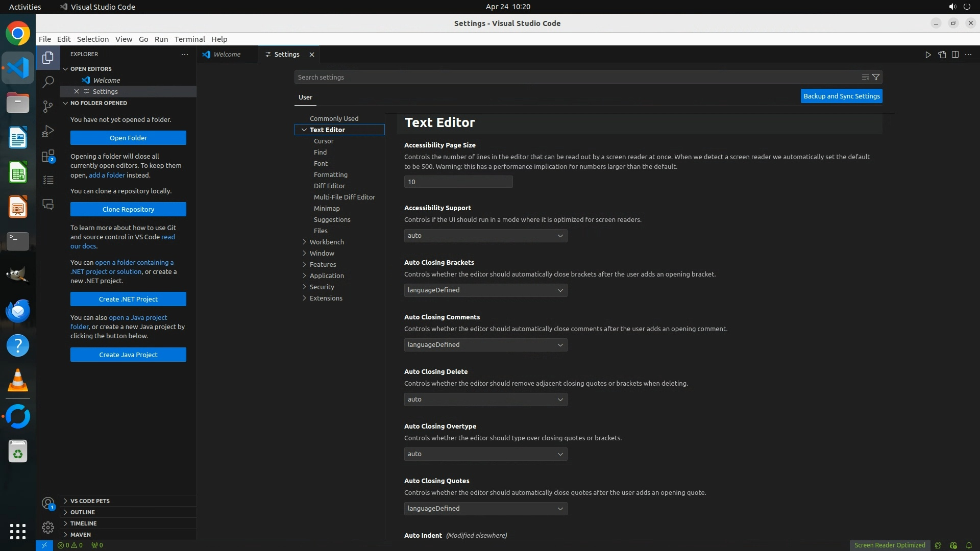Open the Run and Debug view
The width and height of the screenshot is (980, 551).
click(x=48, y=131)
